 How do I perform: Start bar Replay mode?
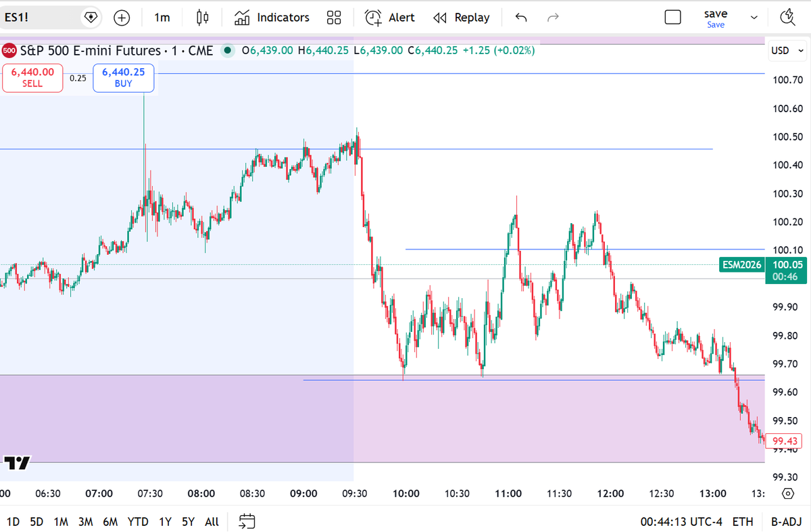[x=461, y=18]
